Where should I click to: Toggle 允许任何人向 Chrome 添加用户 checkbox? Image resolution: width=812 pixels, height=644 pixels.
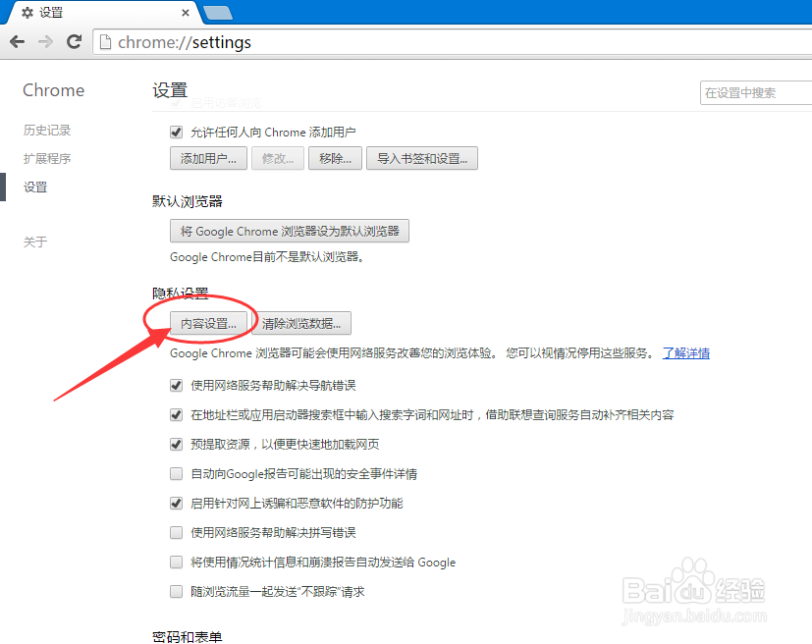tap(176, 132)
